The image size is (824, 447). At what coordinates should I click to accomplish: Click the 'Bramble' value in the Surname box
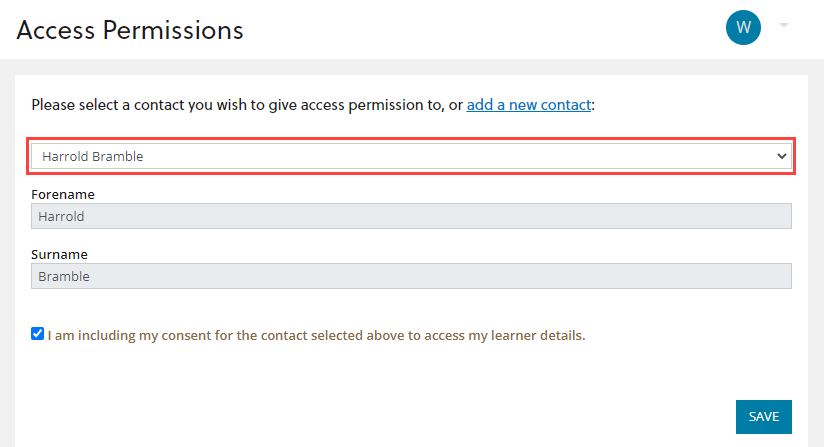(64, 276)
